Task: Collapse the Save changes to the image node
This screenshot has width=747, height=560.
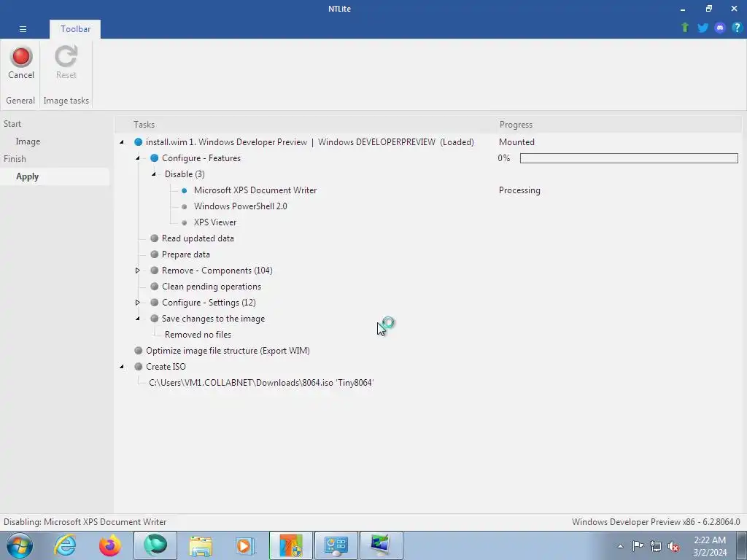Action: [138, 319]
